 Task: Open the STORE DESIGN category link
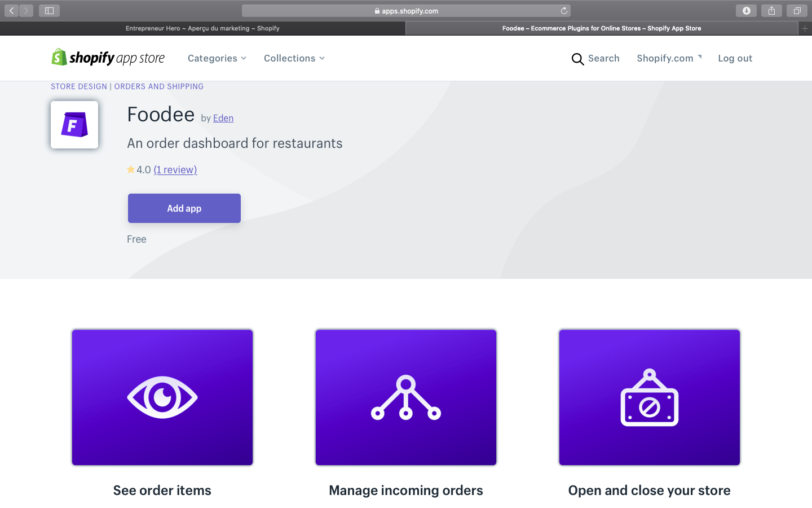(x=79, y=86)
